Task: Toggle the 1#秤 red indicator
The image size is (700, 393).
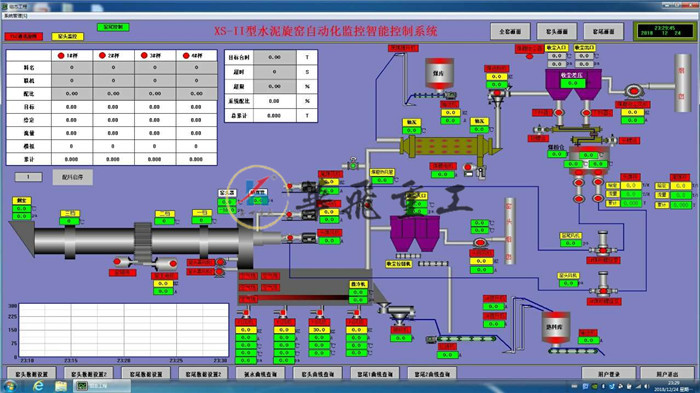Action: point(61,55)
